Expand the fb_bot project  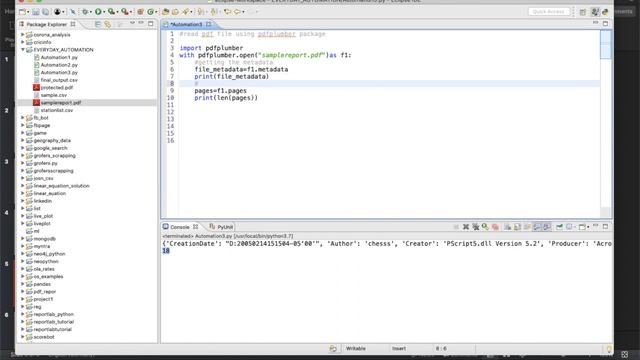pos(23,118)
